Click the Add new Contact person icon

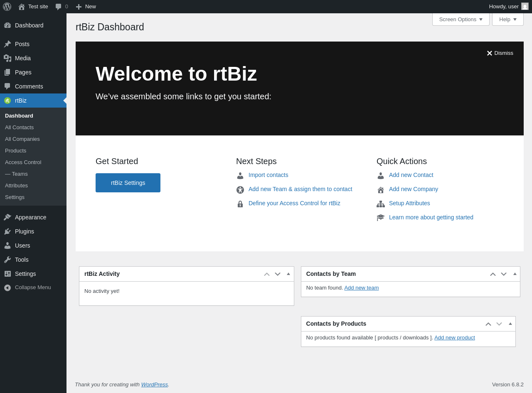[x=381, y=176]
